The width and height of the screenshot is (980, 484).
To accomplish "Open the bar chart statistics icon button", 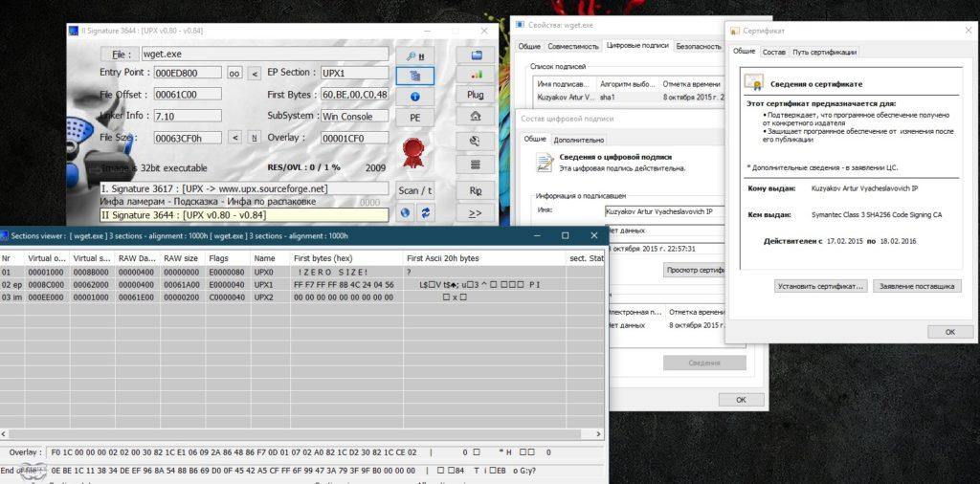I will [x=475, y=75].
